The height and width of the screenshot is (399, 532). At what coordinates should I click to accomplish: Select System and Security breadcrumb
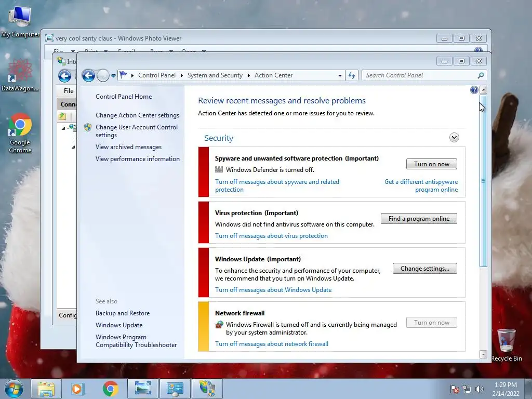[x=215, y=75]
